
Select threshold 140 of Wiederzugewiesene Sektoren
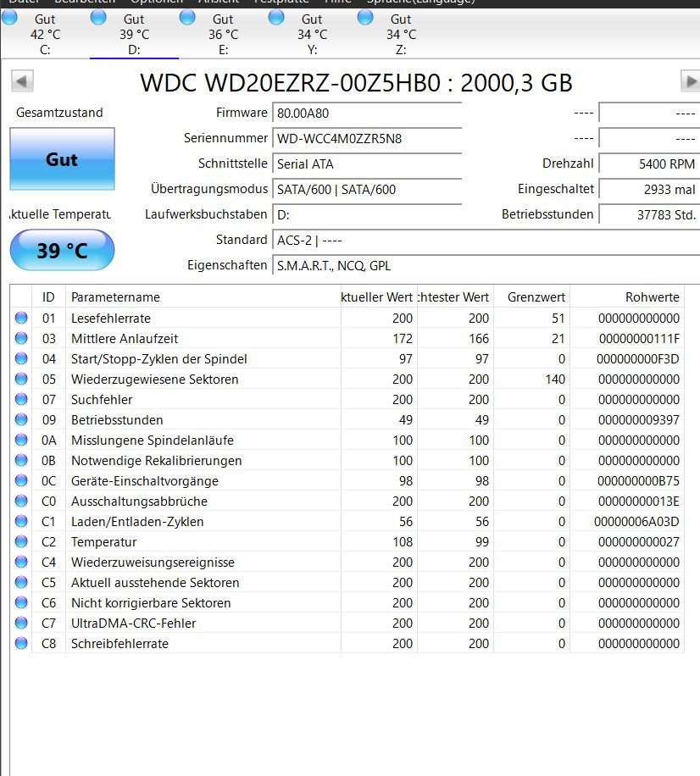pyautogui.click(x=555, y=379)
